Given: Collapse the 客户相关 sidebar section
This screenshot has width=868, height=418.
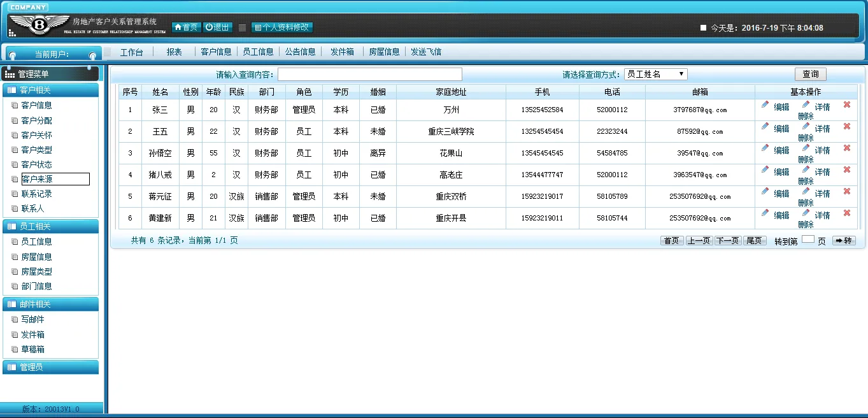Looking at the screenshot, I should point(51,90).
